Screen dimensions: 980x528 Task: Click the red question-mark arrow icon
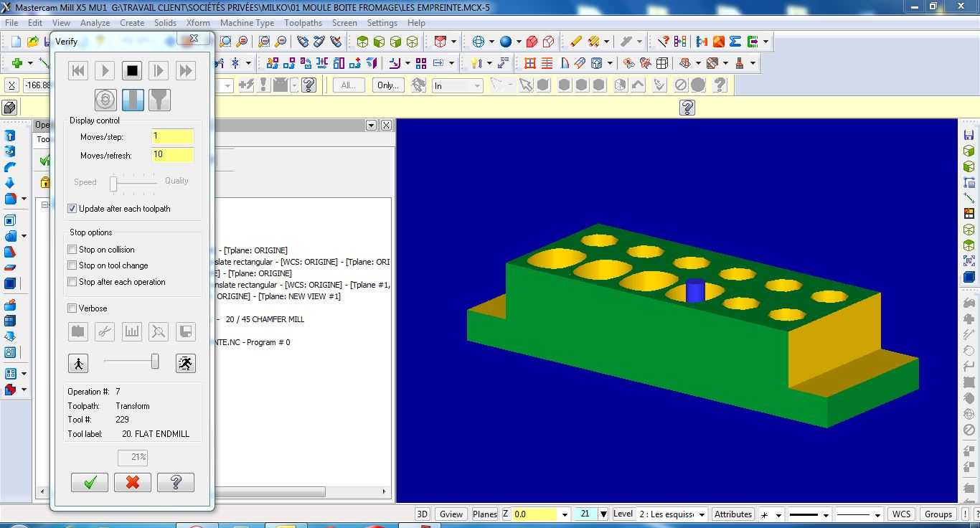664,42
